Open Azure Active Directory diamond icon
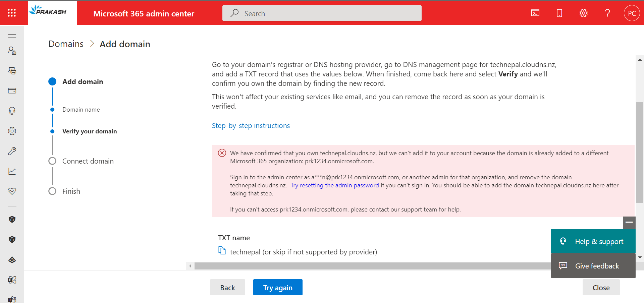 12,260
